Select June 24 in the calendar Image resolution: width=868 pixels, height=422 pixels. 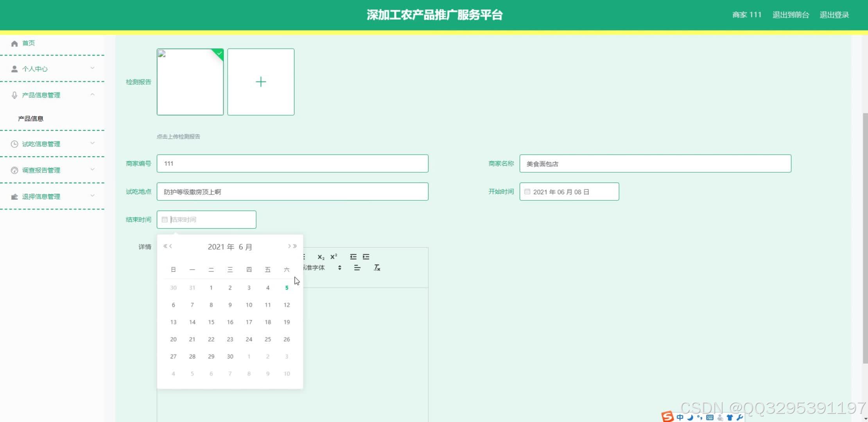point(249,339)
